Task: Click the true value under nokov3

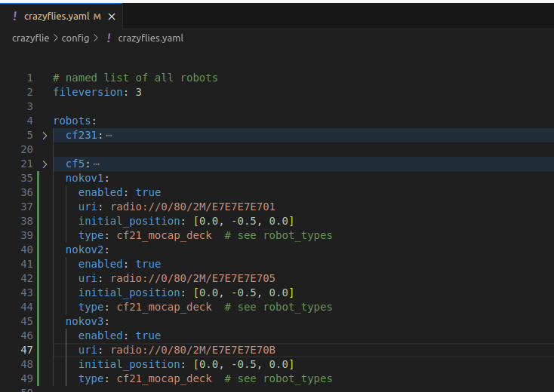Action: tap(148, 335)
